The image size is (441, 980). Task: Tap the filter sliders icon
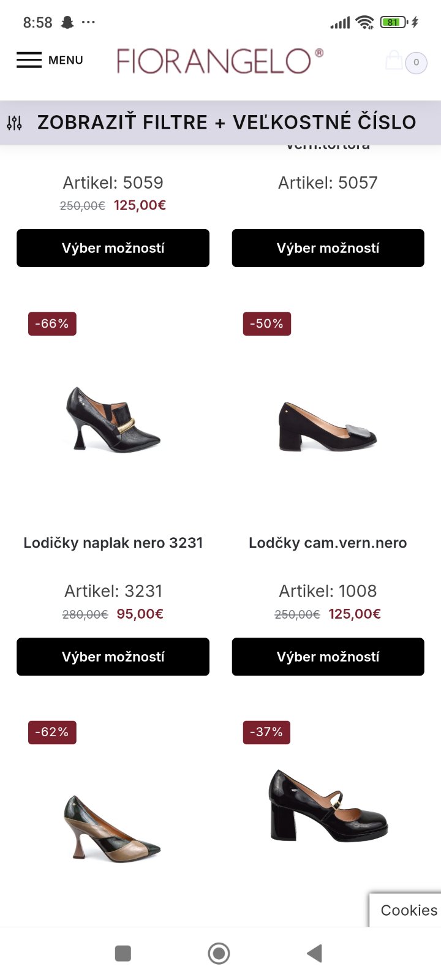[x=15, y=123]
